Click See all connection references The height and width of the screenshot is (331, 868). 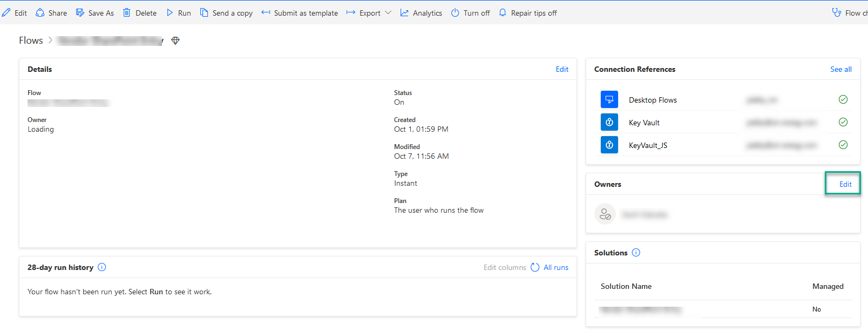click(840, 69)
